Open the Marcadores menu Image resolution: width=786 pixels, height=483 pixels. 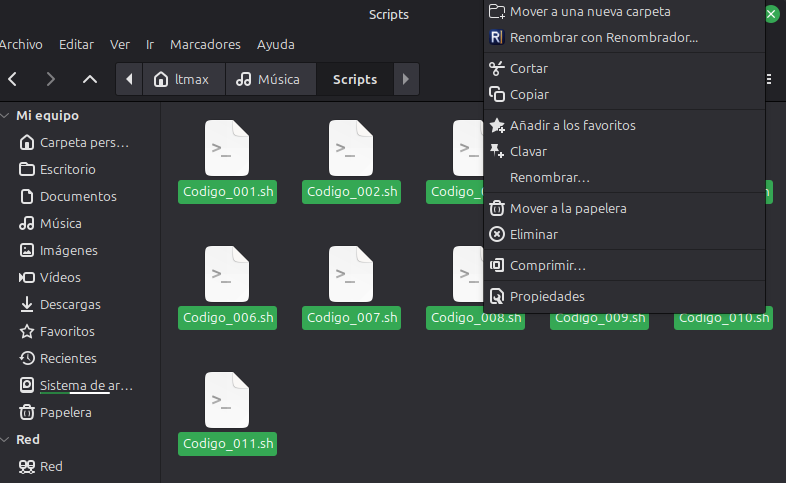[x=205, y=45]
